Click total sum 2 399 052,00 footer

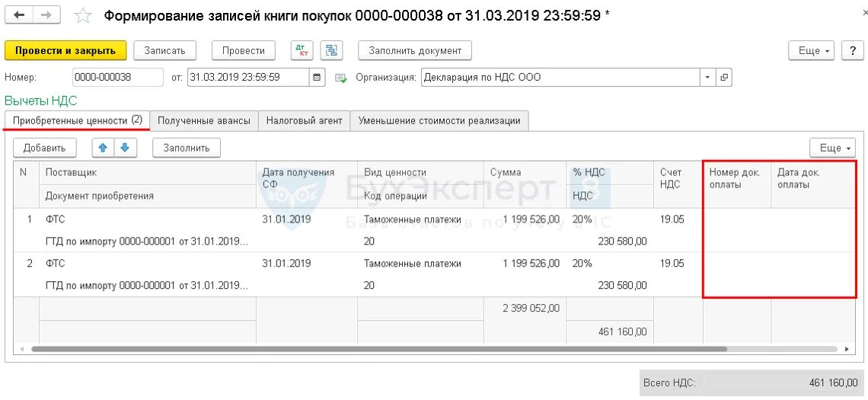point(531,308)
